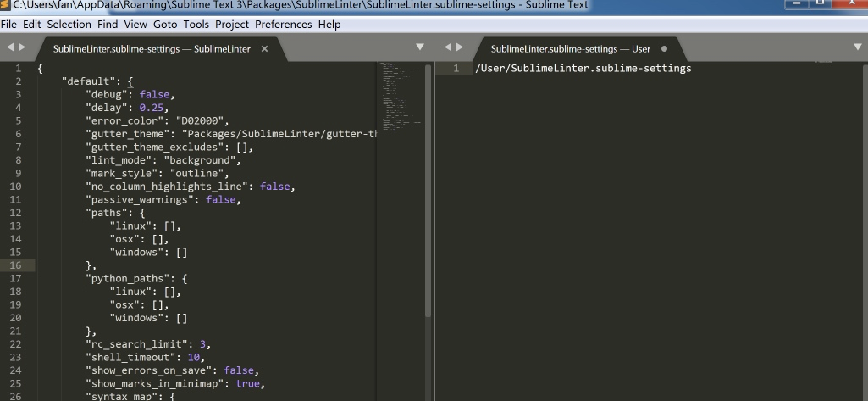The width and height of the screenshot is (868, 401).
Task: Click the "linux" key on line 18
Action: coord(130,292)
